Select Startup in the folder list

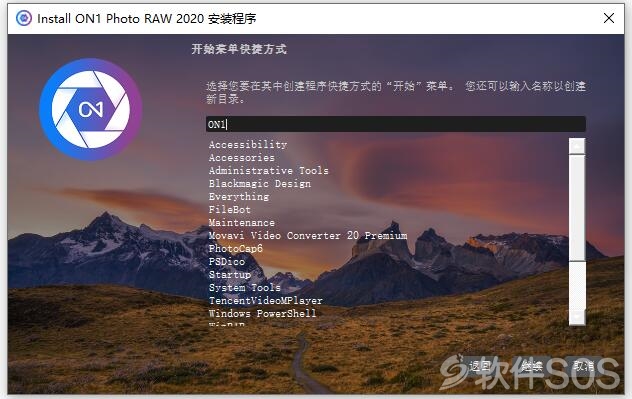pyautogui.click(x=229, y=274)
